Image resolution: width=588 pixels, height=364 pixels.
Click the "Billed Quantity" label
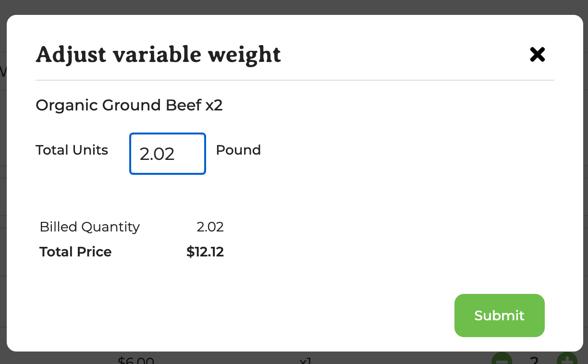[x=89, y=227]
